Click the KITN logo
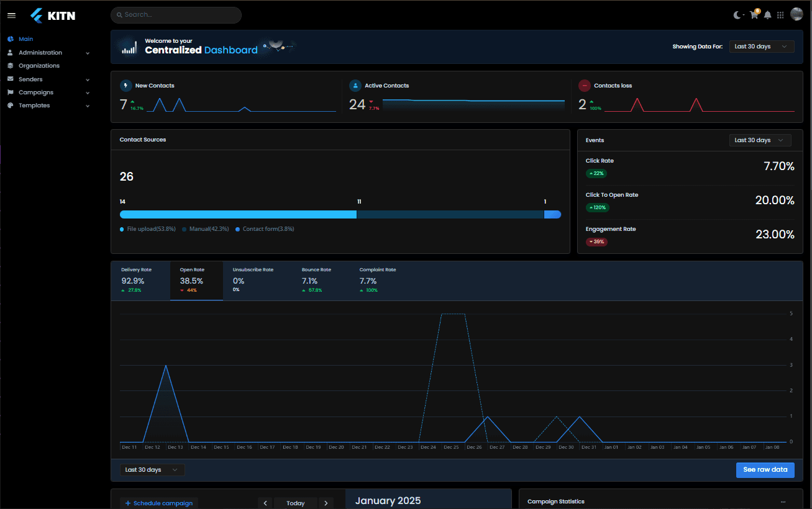The image size is (812, 509). click(53, 16)
